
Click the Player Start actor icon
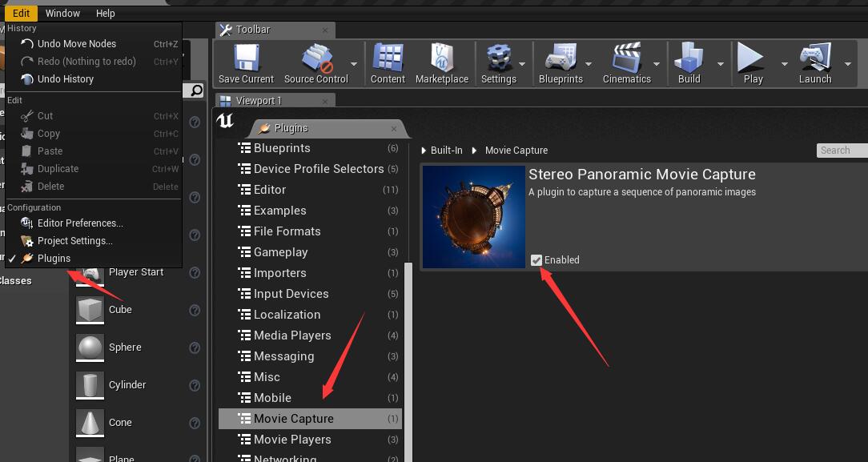[x=90, y=275]
